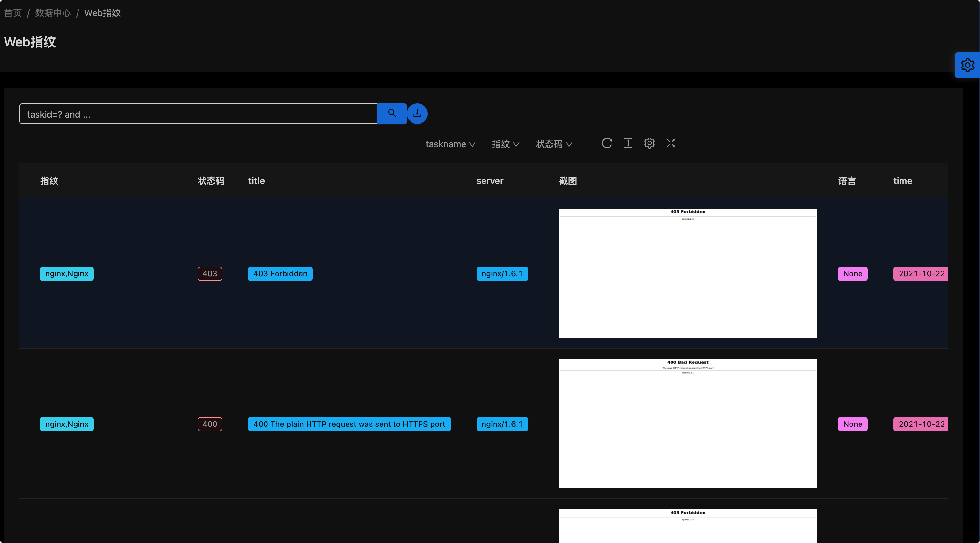Toggle fullscreen table view icon
Screen dimensions: 980x543
click(x=671, y=143)
